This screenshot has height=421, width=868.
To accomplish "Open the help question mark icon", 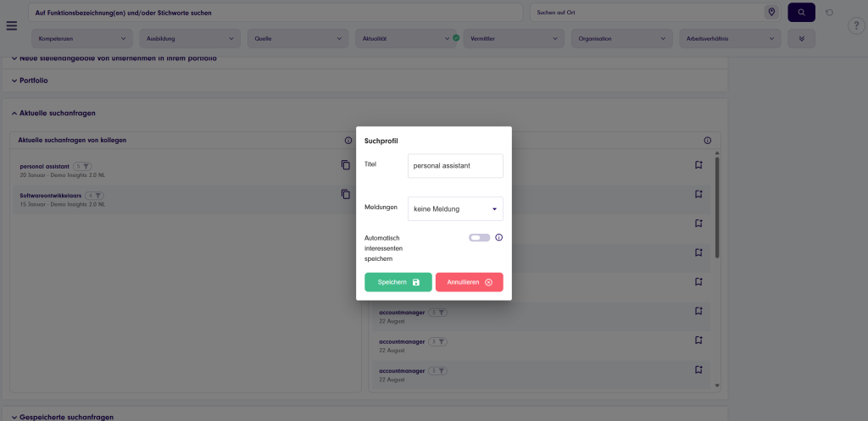I will (x=855, y=25).
